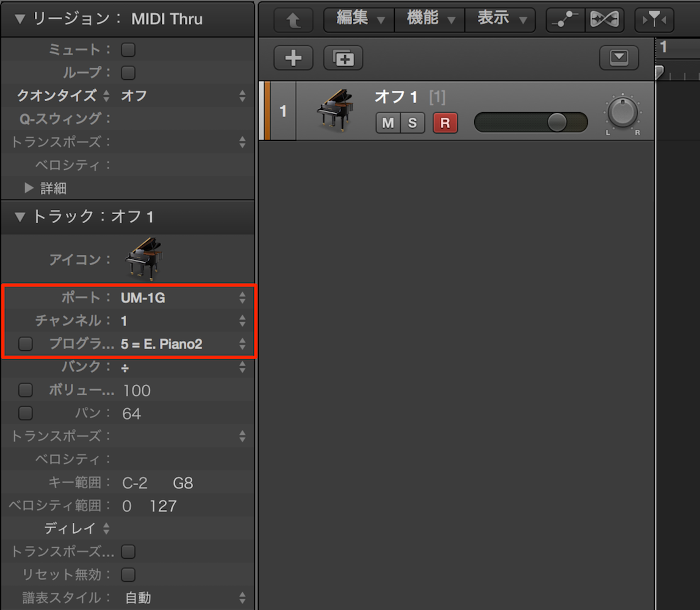Click bar 1 on the ruler
700x610 pixels.
(664, 47)
